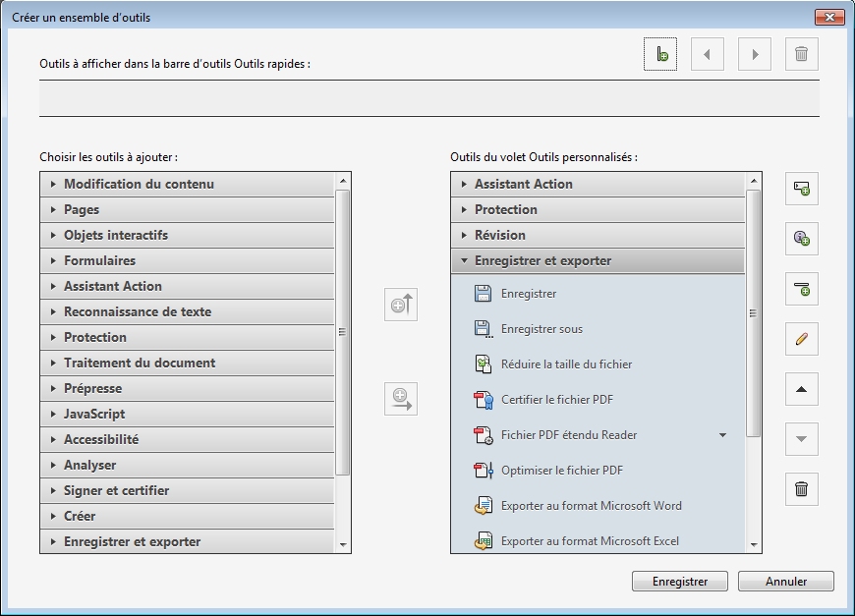Click the add to custom panel right-arrow button

coord(401,399)
